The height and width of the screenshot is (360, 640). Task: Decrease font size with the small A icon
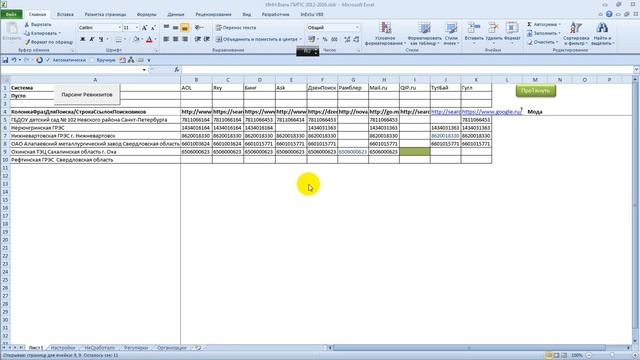(x=153, y=28)
